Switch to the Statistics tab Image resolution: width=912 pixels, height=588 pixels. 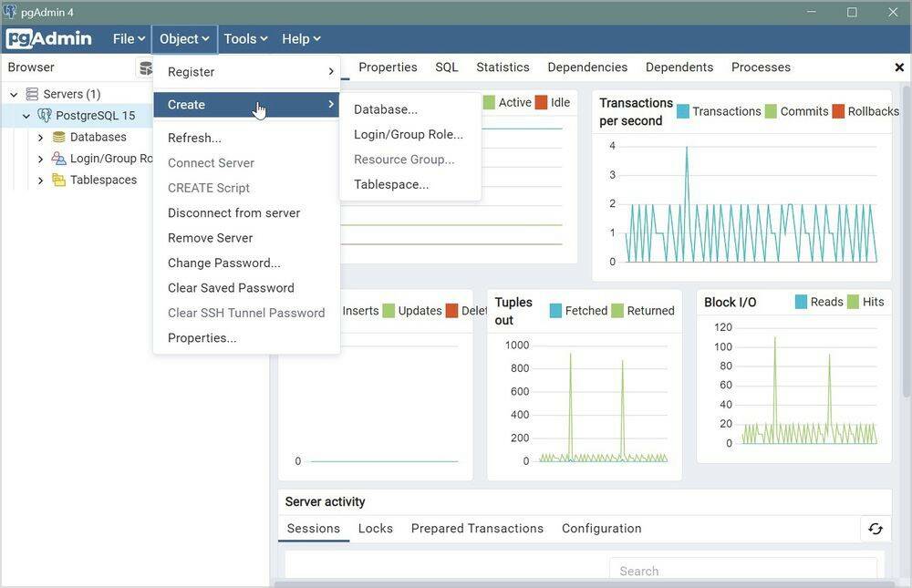[503, 67]
